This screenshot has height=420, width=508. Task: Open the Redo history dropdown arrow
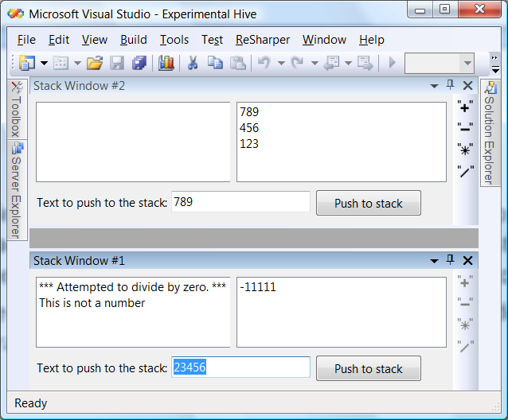tap(315, 63)
